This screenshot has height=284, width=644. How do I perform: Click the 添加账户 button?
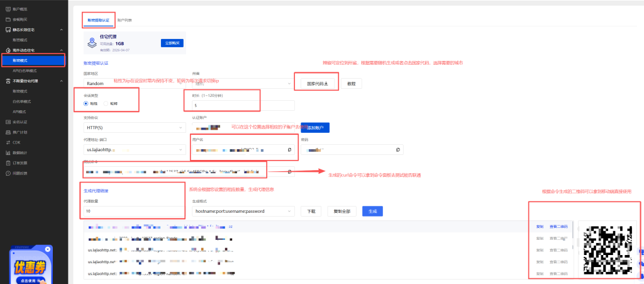click(x=315, y=128)
